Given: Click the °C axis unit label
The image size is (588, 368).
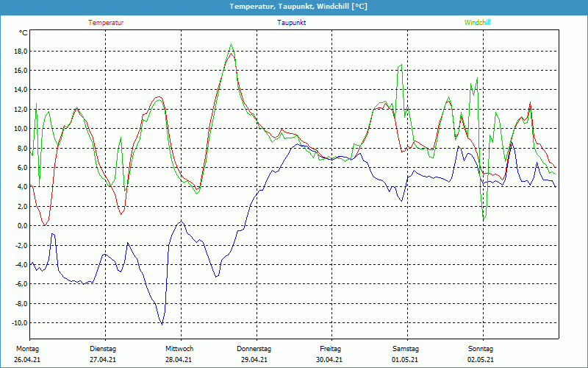Looking at the screenshot, I should click(x=23, y=33).
